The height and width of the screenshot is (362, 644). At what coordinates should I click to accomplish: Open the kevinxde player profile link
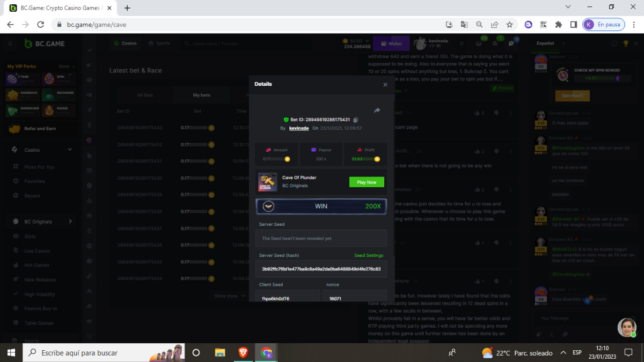point(299,128)
